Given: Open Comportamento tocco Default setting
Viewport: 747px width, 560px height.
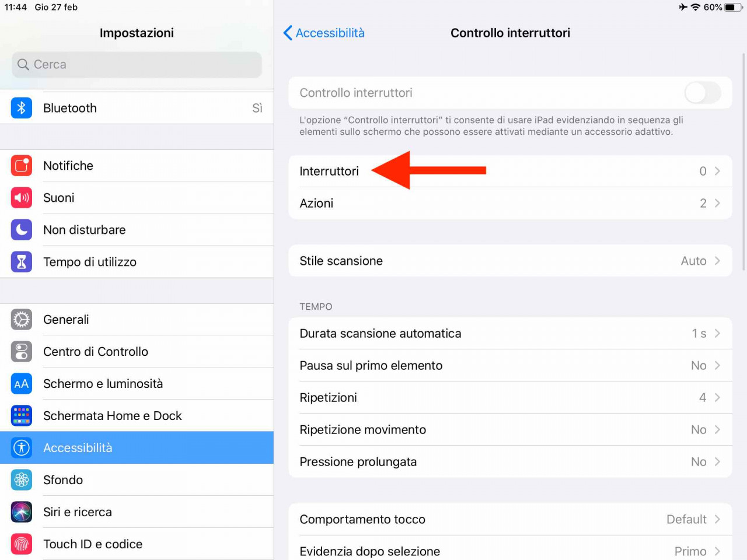Looking at the screenshot, I should 510,519.
